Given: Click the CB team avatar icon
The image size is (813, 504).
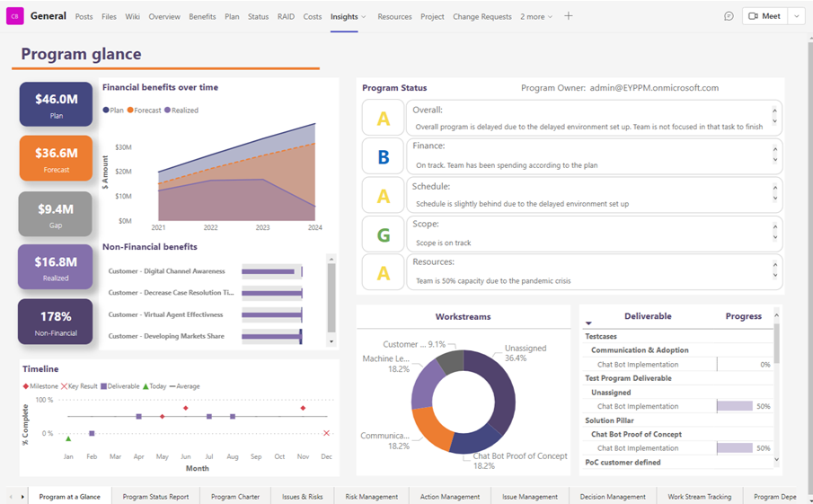Looking at the screenshot, I should point(15,16).
